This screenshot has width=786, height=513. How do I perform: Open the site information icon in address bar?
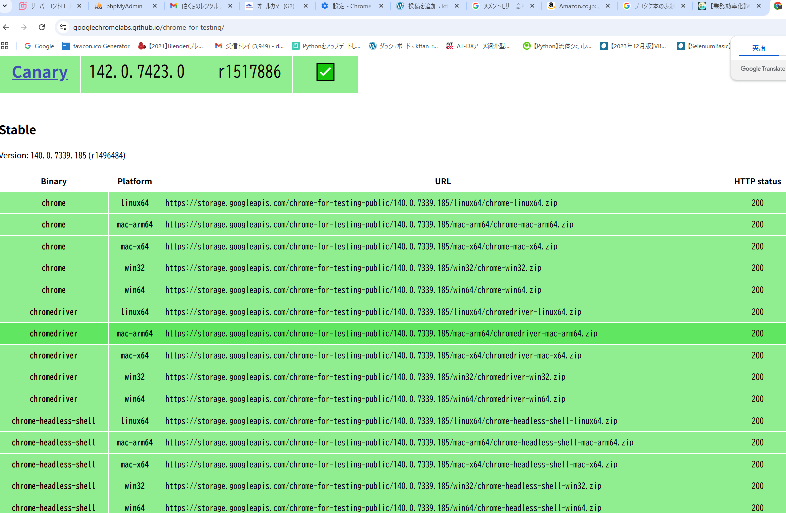(63, 27)
